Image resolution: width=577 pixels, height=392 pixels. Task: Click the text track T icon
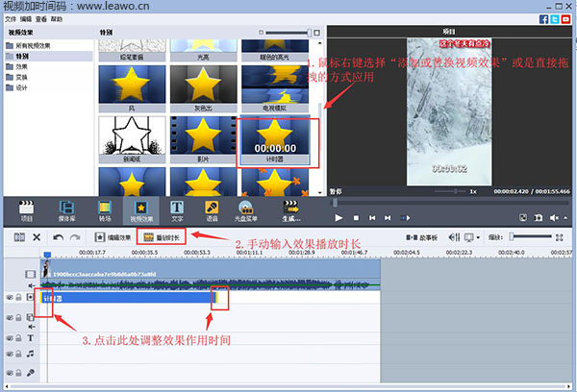[x=31, y=338]
